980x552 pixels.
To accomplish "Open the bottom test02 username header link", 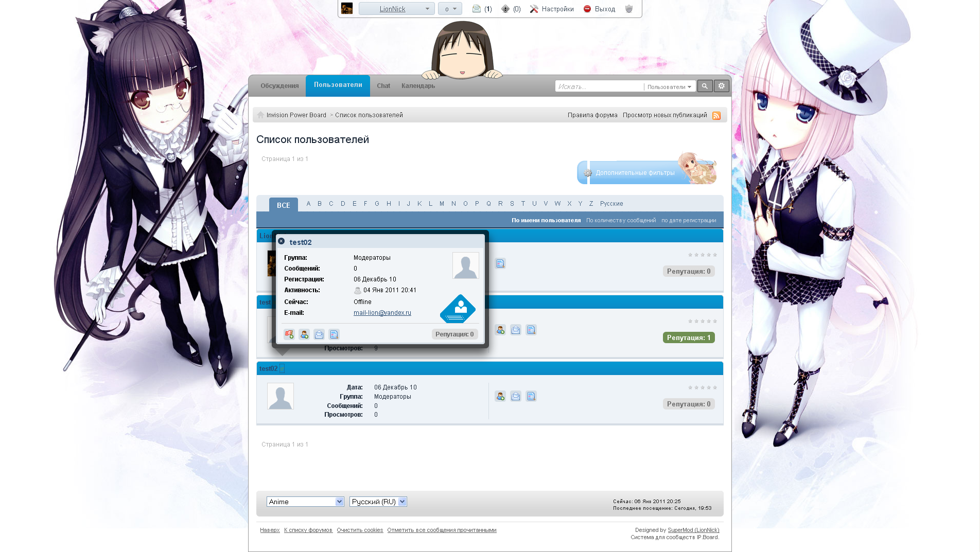I will click(268, 368).
